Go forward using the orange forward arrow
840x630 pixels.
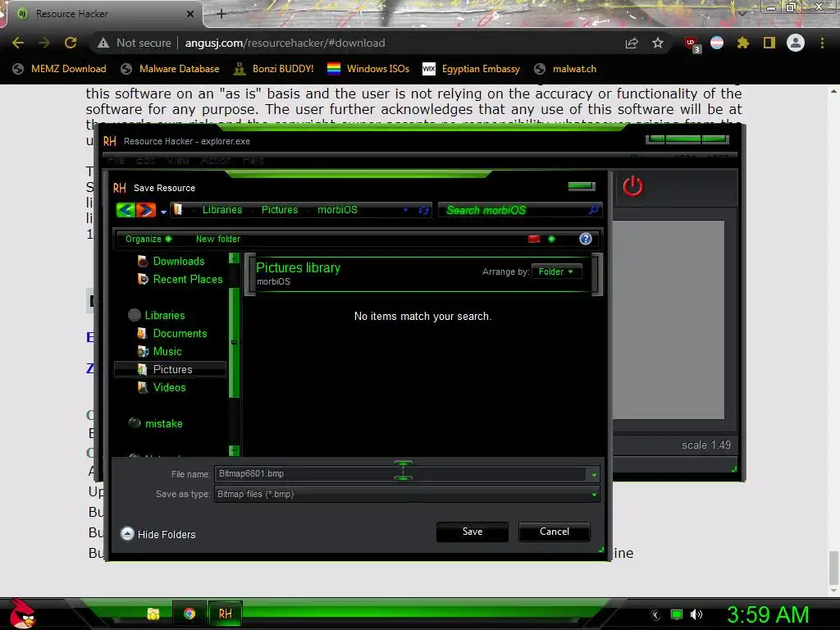pos(146,210)
